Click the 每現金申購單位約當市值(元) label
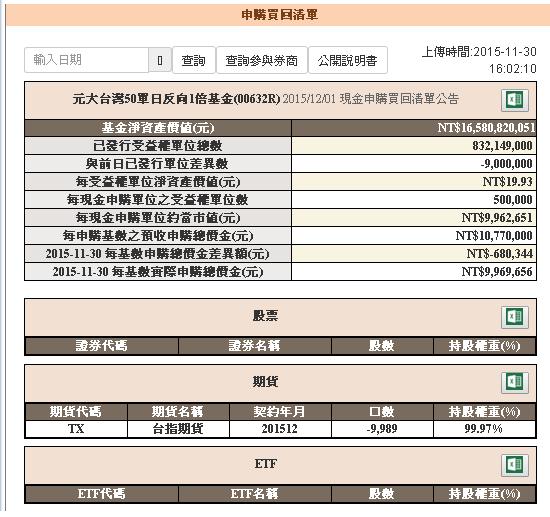Image resolution: width=550 pixels, height=517 pixels. [158, 218]
